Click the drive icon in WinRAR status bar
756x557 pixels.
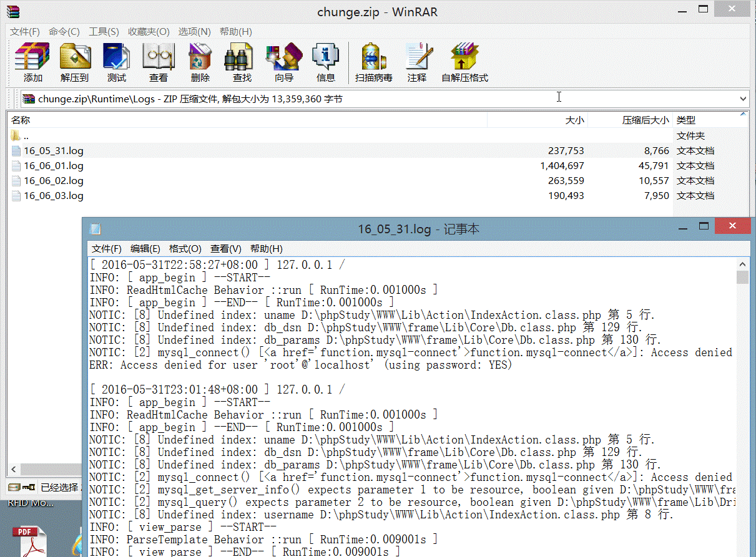13,487
